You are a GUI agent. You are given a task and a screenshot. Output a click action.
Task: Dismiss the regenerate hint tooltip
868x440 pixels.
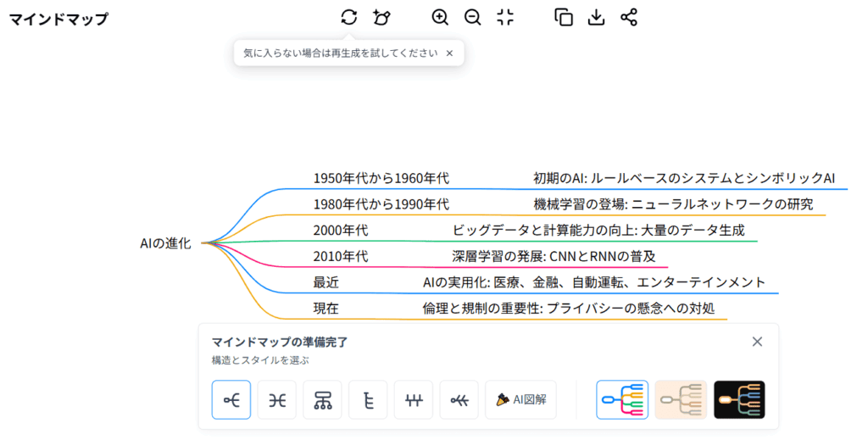tap(449, 53)
